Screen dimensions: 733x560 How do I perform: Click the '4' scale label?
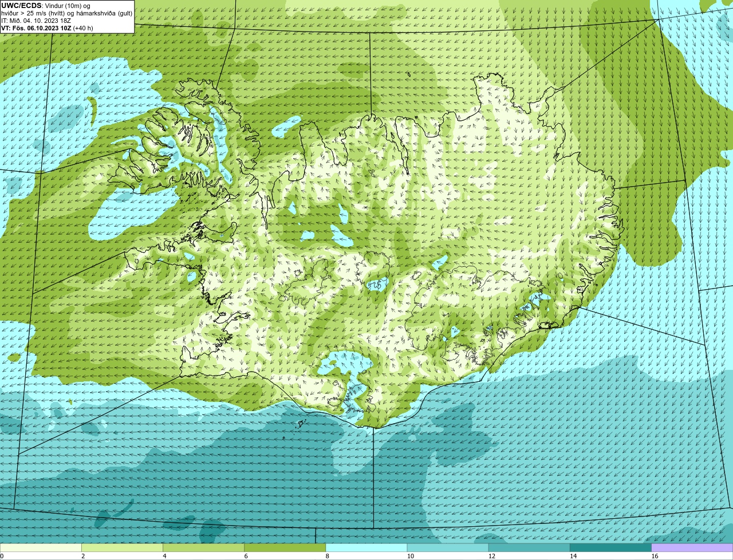coord(164,556)
